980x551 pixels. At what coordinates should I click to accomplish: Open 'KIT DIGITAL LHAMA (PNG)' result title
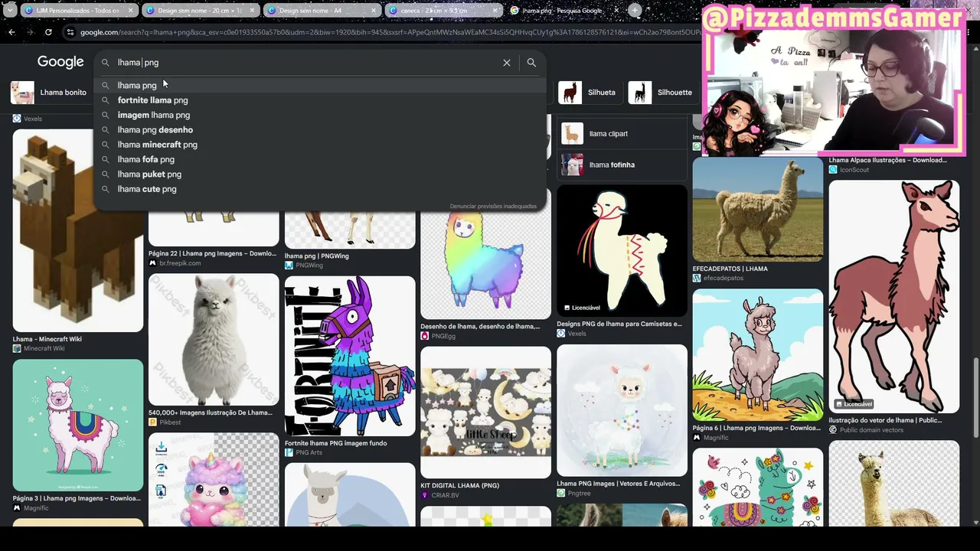[x=459, y=485]
